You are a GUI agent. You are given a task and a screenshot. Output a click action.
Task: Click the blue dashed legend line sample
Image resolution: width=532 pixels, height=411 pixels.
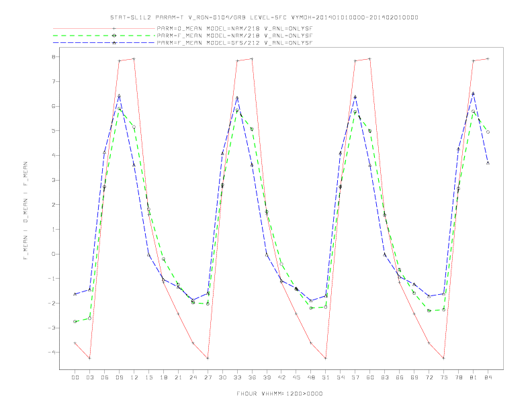coord(104,43)
